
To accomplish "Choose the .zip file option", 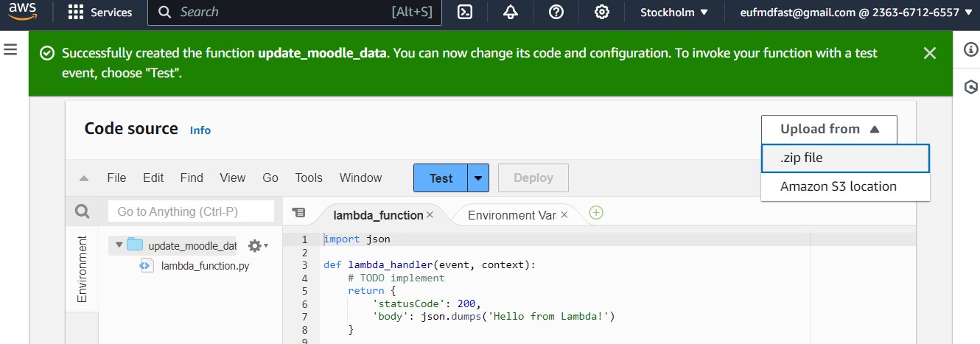I will tap(846, 158).
